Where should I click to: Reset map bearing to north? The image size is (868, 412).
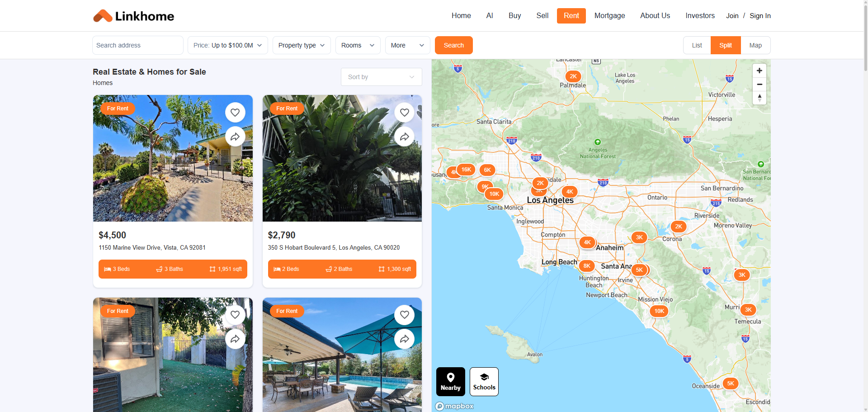coord(759,98)
